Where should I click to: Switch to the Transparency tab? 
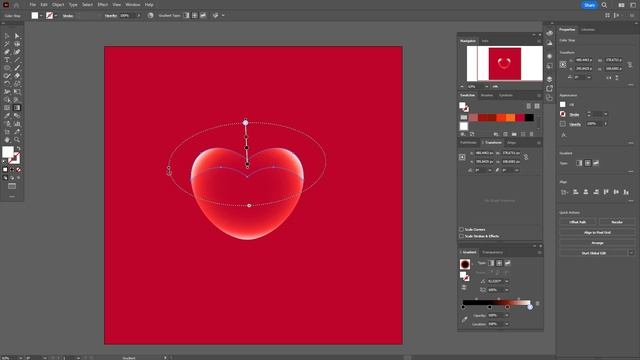tap(493, 252)
